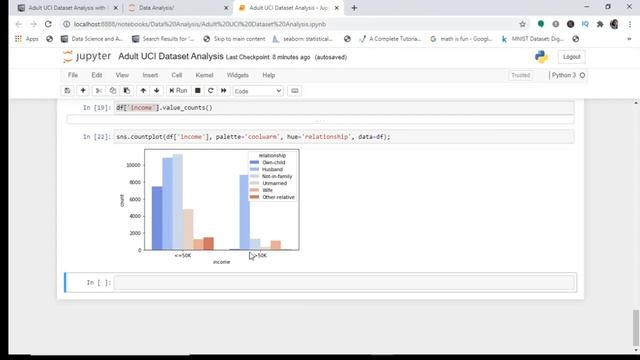
Task: Open Data Science and A... bookmark
Action: tap(92, 39)
